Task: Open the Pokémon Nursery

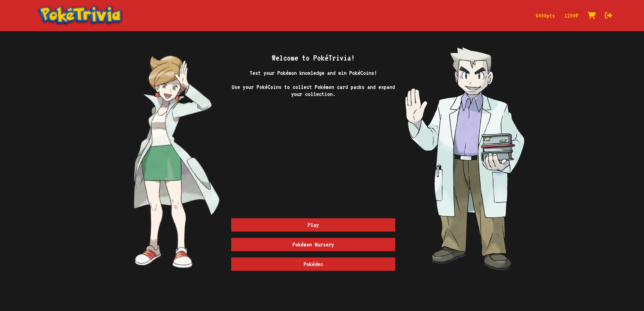Action: click(x=313, y=244)
